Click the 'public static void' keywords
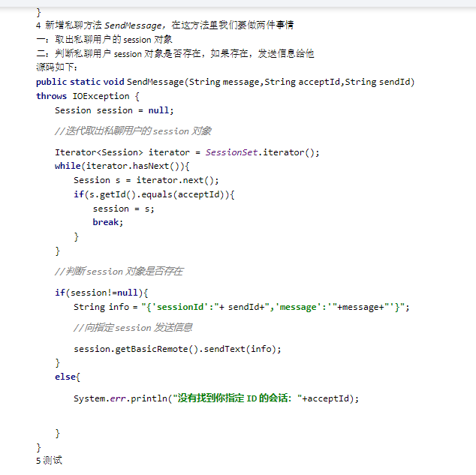This screenshot has height=475, width=476. tap(80, 82)
